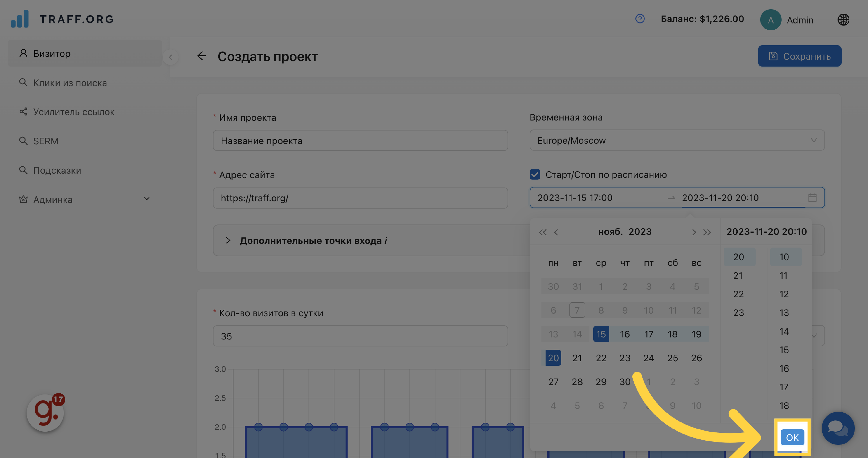Open SERM in the sidebar
This screenshot has width=868, height=458.
coord(85,141)
